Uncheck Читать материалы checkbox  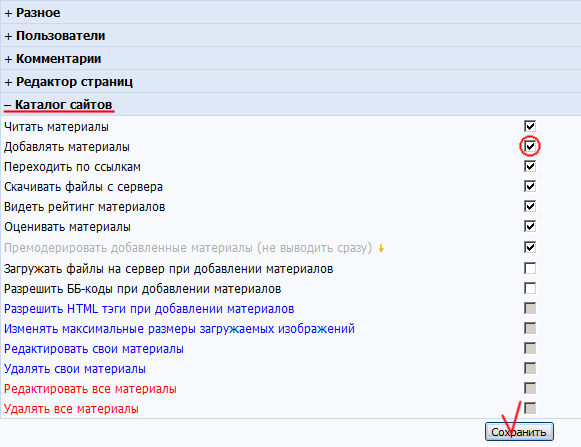530,126
